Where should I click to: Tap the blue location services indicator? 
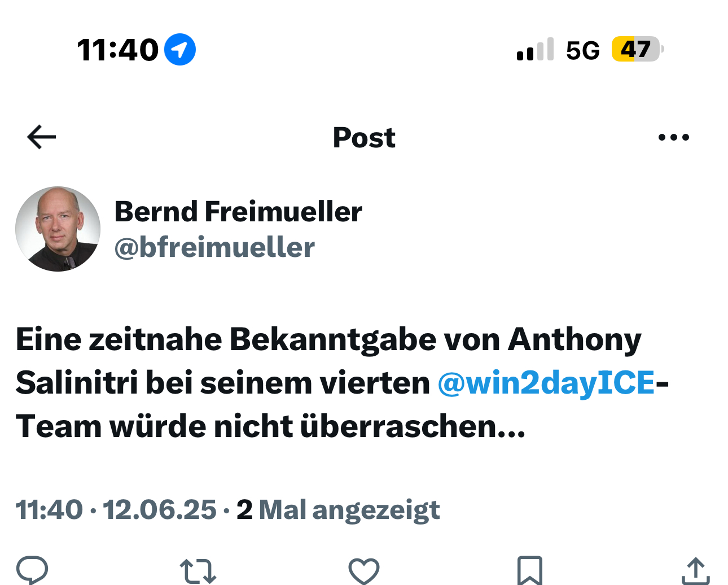(180, 50)
